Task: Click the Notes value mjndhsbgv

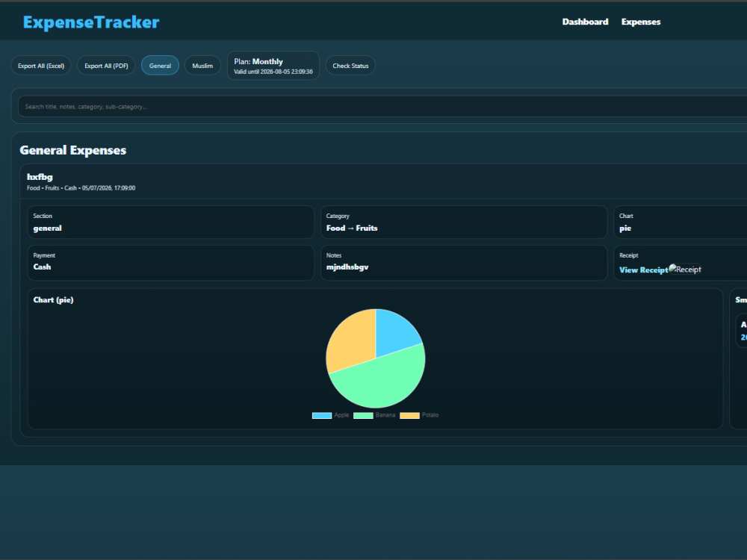Action: [347, 267]
